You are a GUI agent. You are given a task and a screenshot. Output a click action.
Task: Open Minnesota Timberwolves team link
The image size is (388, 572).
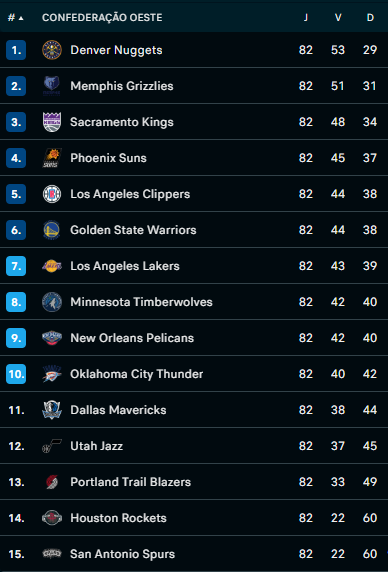pyautogui.click(x=141, y=302)
